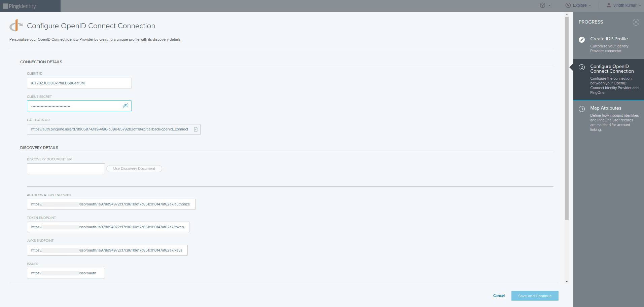Click the Cancel link
The height and width of the screenshot is (307, 644).
[499, 296]
